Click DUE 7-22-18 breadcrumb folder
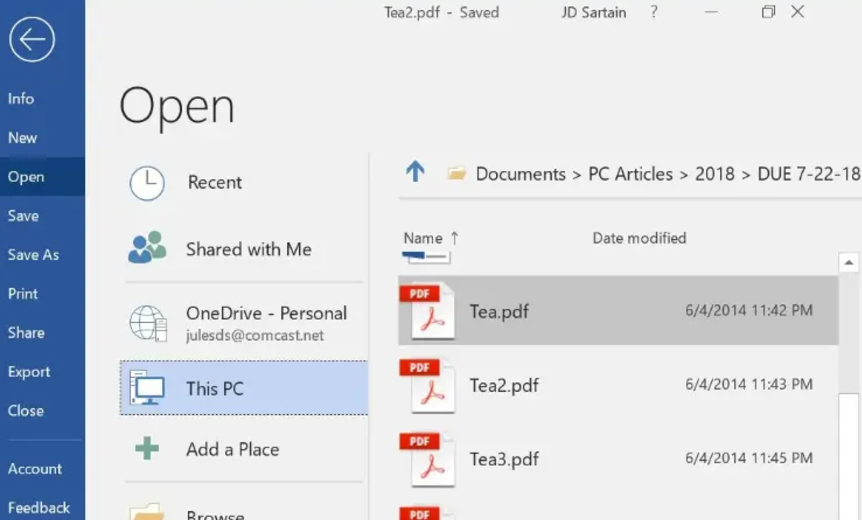The width and height of the screenshot is (862, 520). coord(809,174)
